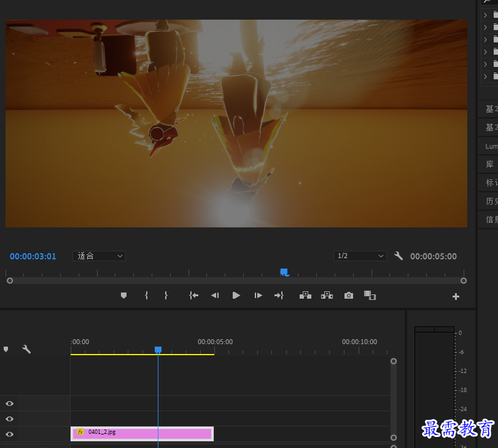Select the 0401_2.jpg clip on the timeline

(x=142, y=434)
